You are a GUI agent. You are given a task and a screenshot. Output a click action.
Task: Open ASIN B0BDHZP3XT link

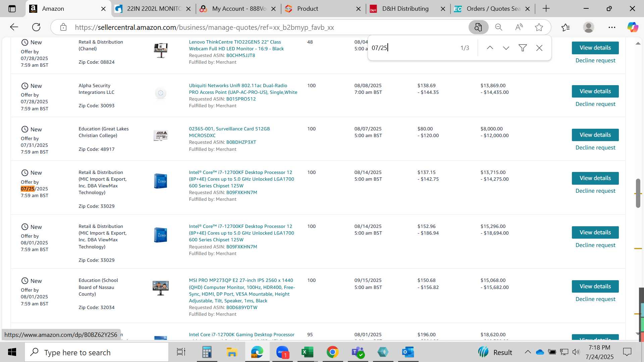(241, 142)
